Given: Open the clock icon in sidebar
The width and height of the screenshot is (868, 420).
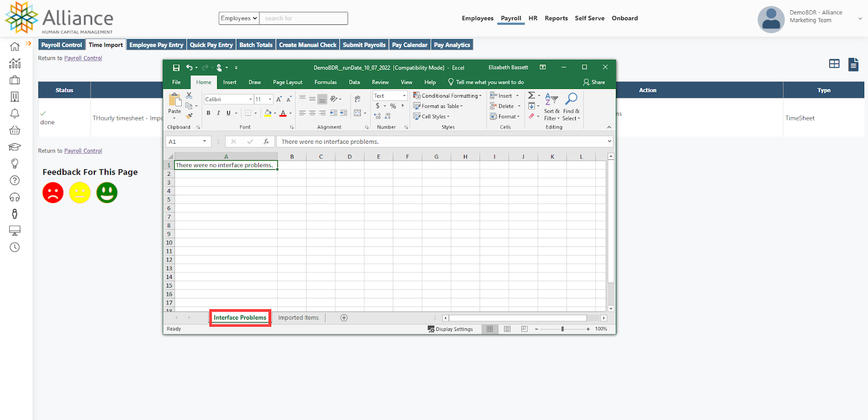Looking at the screenshot, I should [x=15, y=247].
